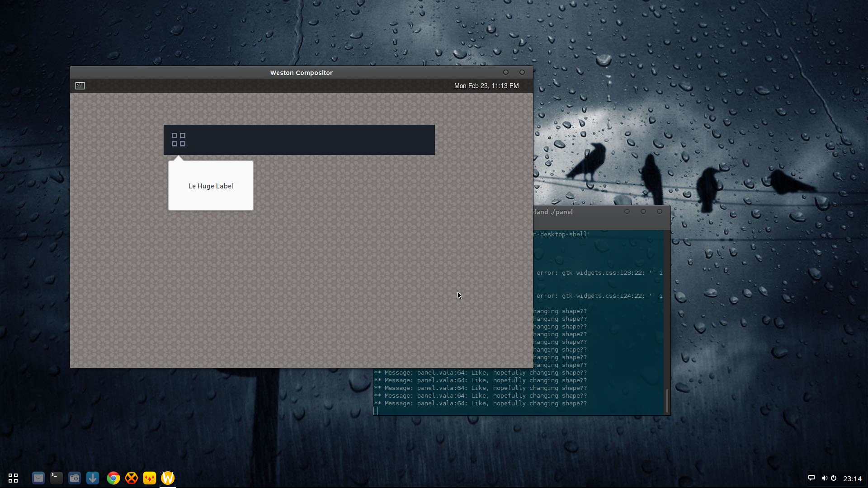
Task: Click the gtk-widgets.css:124:22 error line
Action: pyautogui.click(x=599, y=296)
